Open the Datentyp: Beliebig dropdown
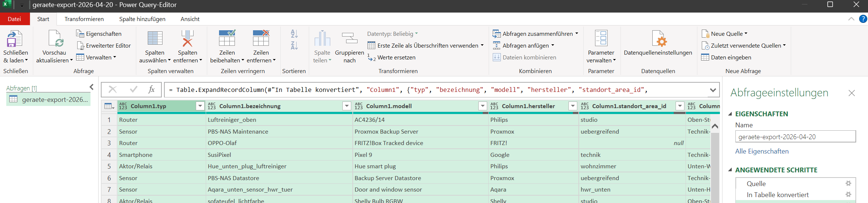Image resolution: width=868 pixels, height=203 pixels. (392, 34)
